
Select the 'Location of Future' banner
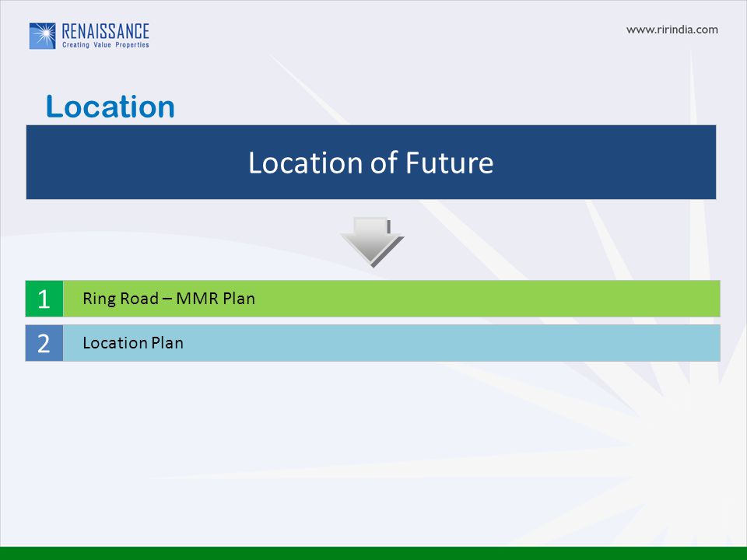pos(370,162)
